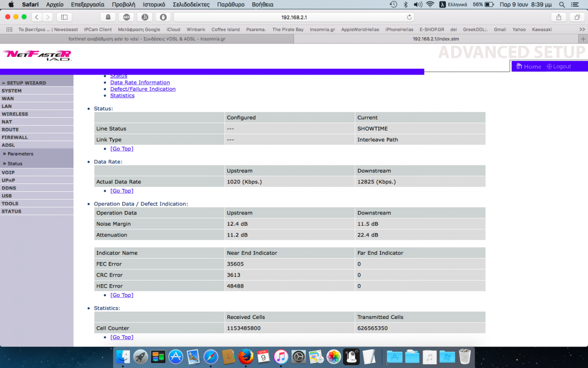Toggle the Safari sidebar button
The width and height of the screenshot is (588, 368).
tap(64, 17)
